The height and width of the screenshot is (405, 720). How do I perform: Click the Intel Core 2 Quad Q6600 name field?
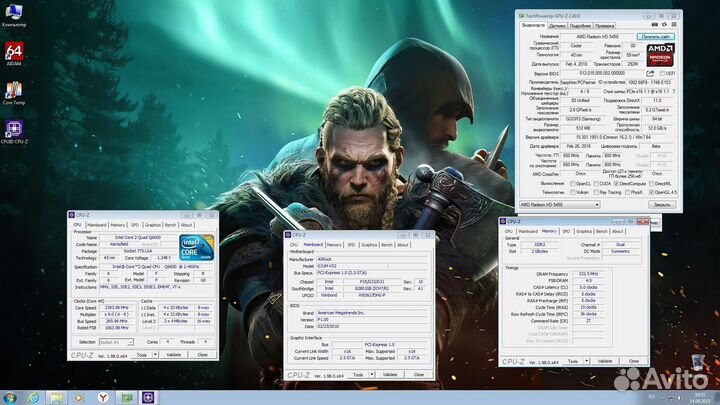(138, 237)
